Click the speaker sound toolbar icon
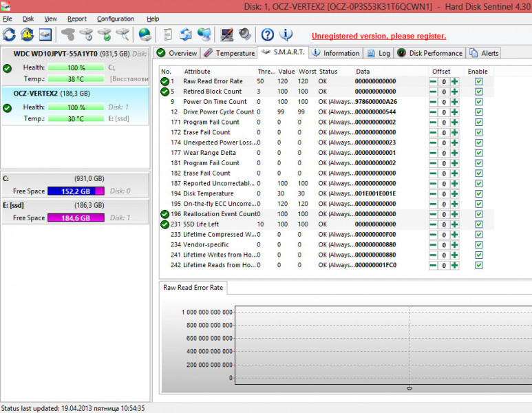This screenshot has width=532, height=413. click(x=244, y=34)
